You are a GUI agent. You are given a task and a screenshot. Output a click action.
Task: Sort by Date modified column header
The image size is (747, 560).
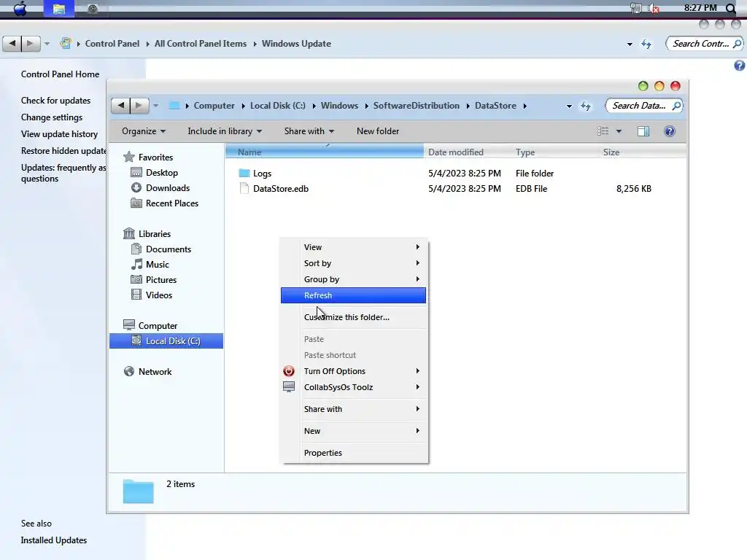click(467, 152)
